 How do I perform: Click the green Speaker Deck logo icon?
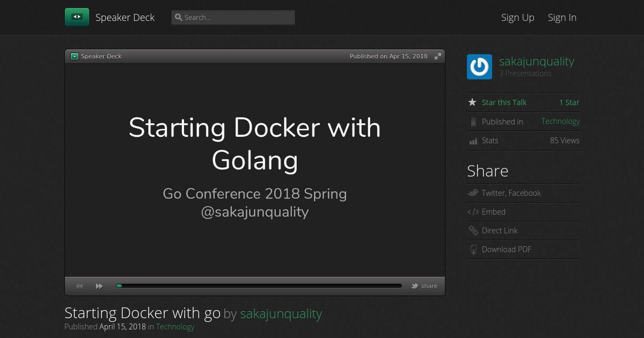(x=77, y=17)
